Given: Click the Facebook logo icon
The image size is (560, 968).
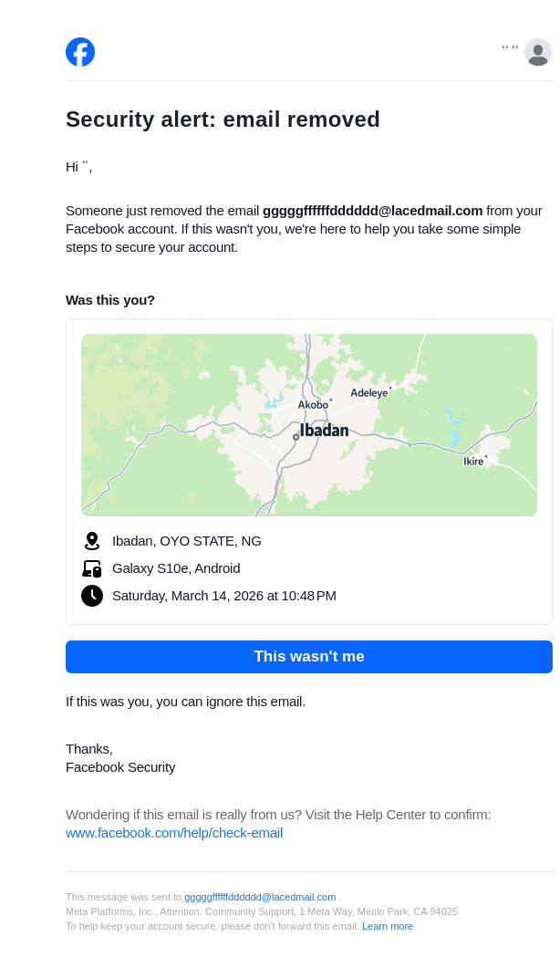Looking at the screenshot, I should point(80,52).
